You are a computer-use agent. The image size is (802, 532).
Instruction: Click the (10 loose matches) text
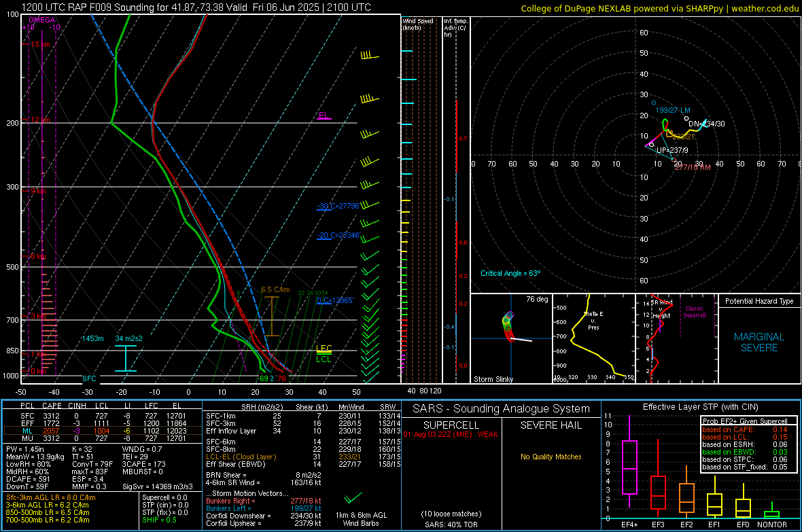[451, 514]
